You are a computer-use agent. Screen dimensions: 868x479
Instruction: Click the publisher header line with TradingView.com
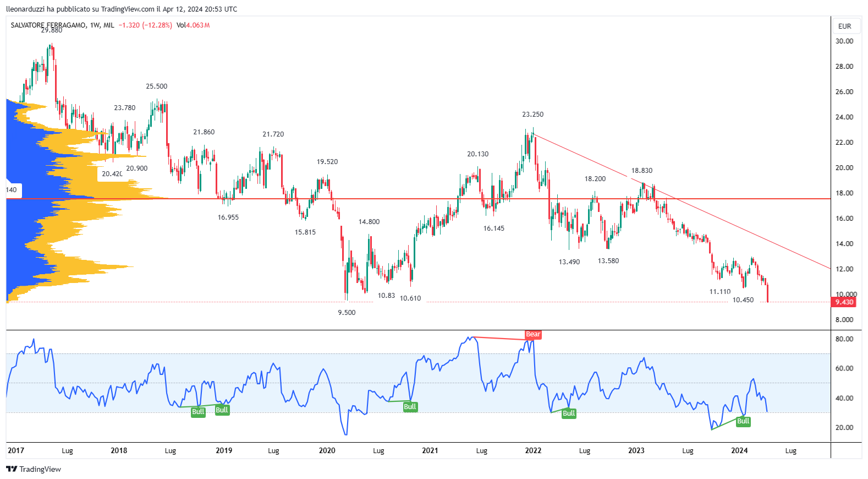tap(122, 9)
